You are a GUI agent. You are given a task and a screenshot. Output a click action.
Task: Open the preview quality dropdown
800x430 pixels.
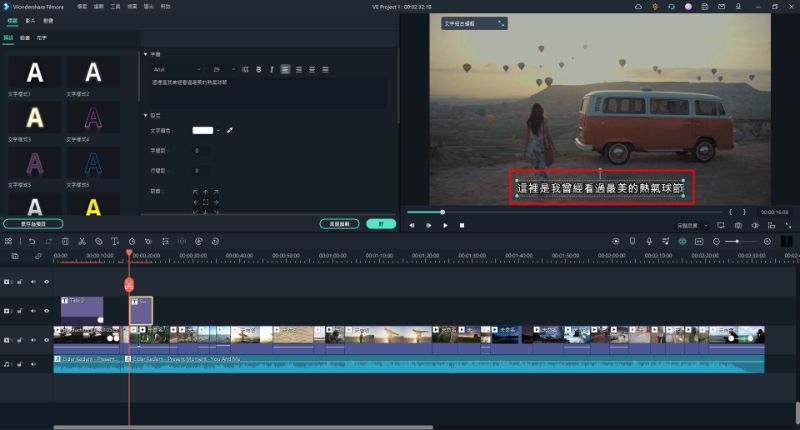point(692,225)
